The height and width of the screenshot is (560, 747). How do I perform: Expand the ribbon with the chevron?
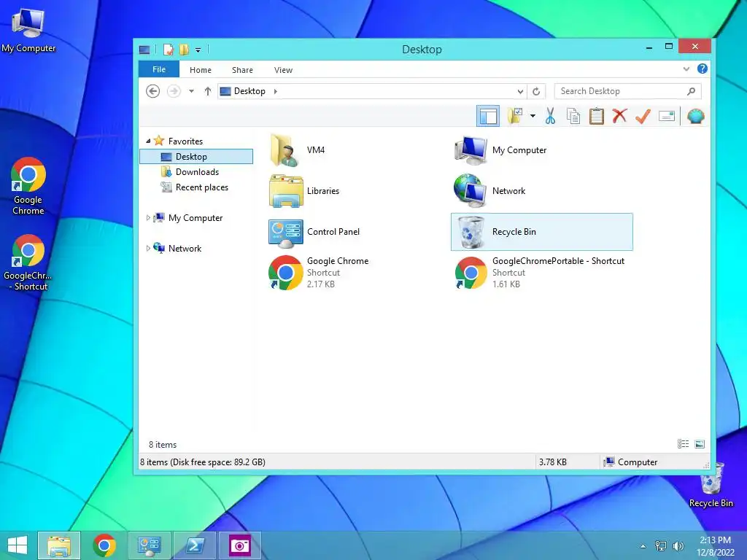(686, 69)
